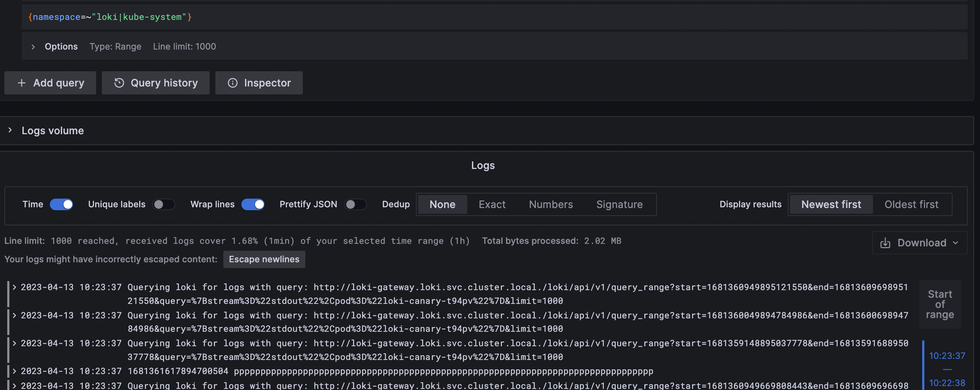Click the Add query button

pos(50,82)
